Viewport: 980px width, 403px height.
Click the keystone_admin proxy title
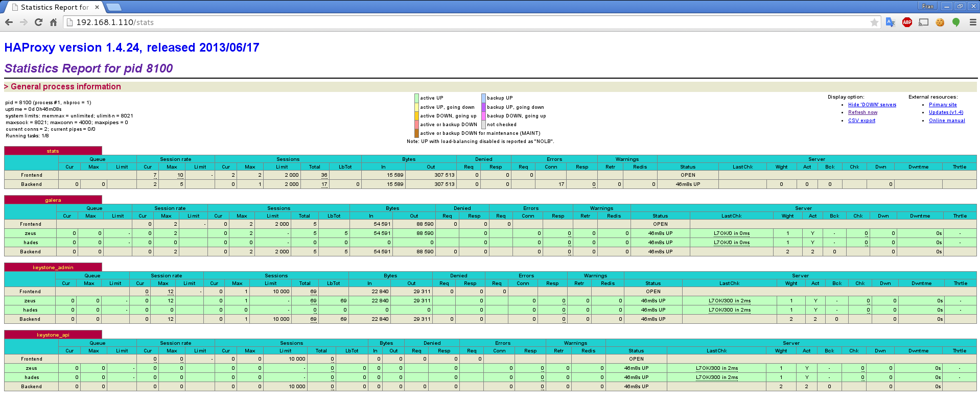pyautogui.click(x=53, y=268)
